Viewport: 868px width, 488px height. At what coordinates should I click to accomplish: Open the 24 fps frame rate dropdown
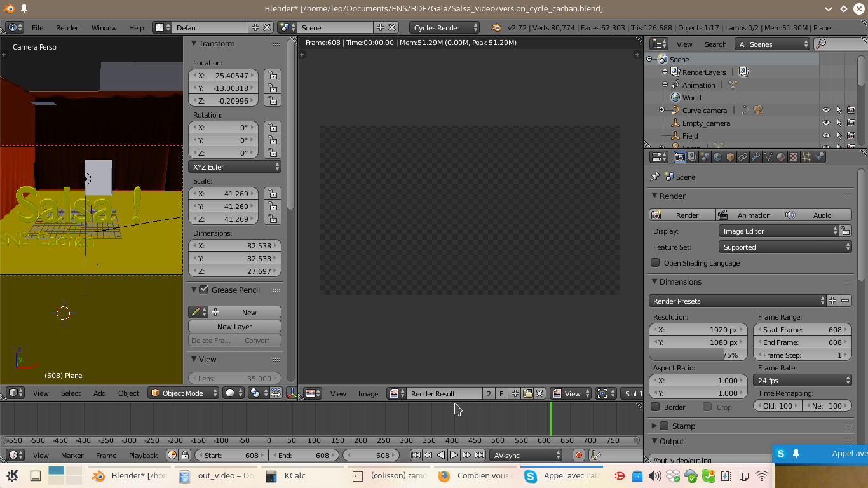(x=803, y=381)
